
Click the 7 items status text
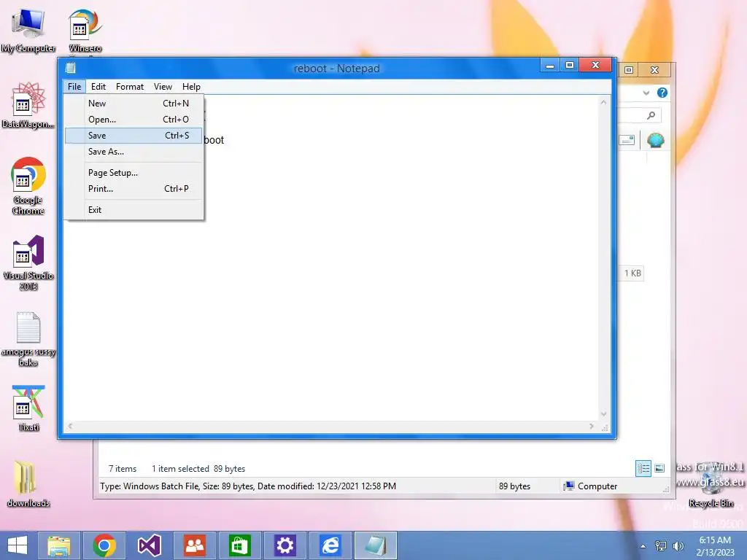[123, 469]
